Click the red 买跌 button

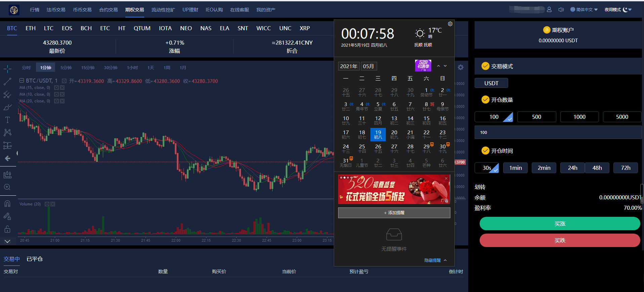pyautogui.click(x=560, y=240)
